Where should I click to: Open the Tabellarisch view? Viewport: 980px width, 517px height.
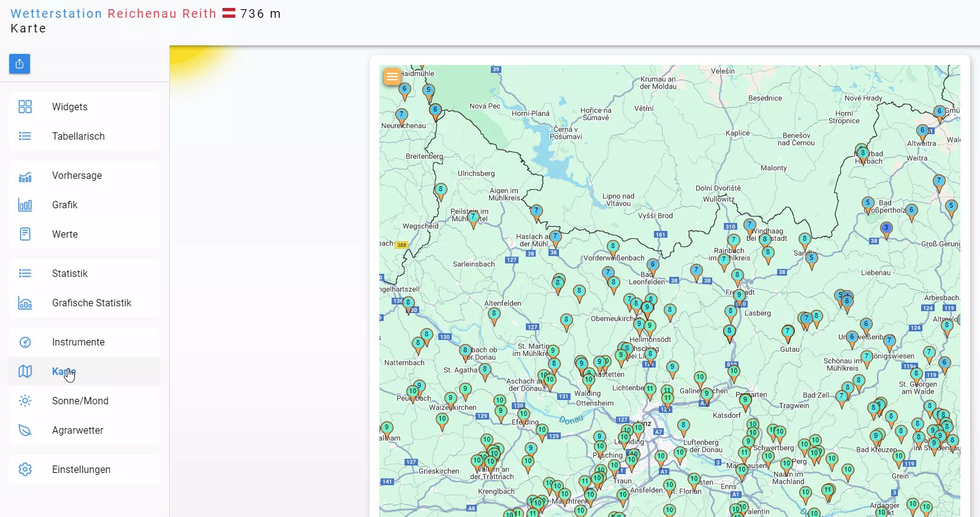point(84,136)
